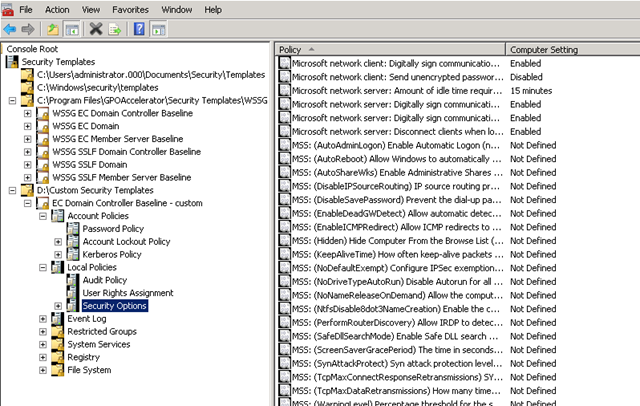Expand the Kerberos Policy node
The image size is (640, 406).
[58, 254]
